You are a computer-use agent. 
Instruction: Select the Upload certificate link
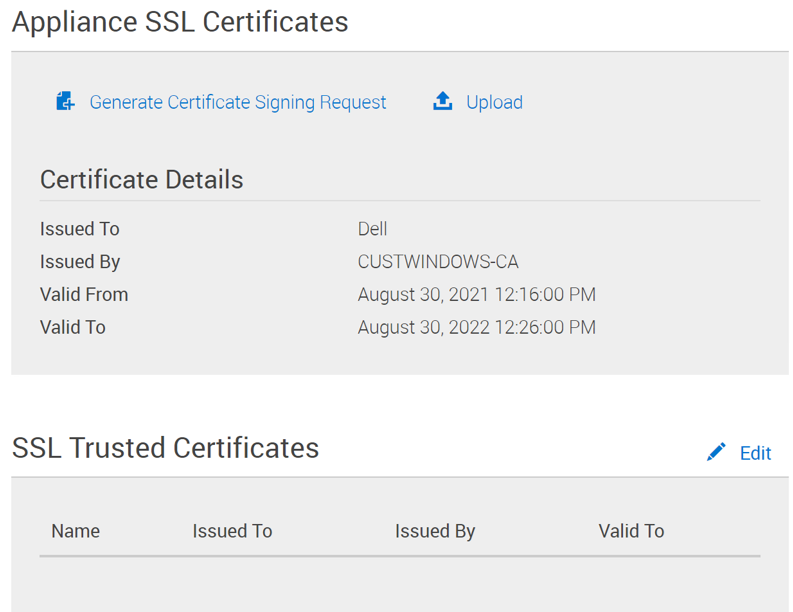(x=494, y=102)
